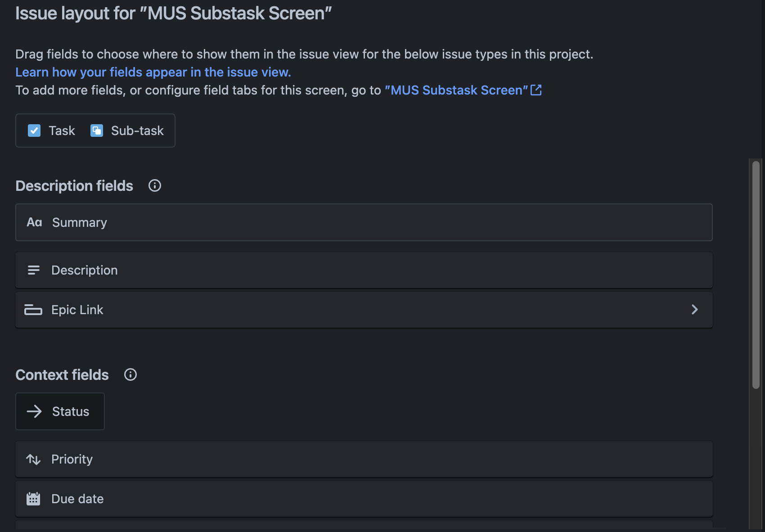Expand the Epic Link field options
The image size is (765, 532).
[x=695, y=310]
